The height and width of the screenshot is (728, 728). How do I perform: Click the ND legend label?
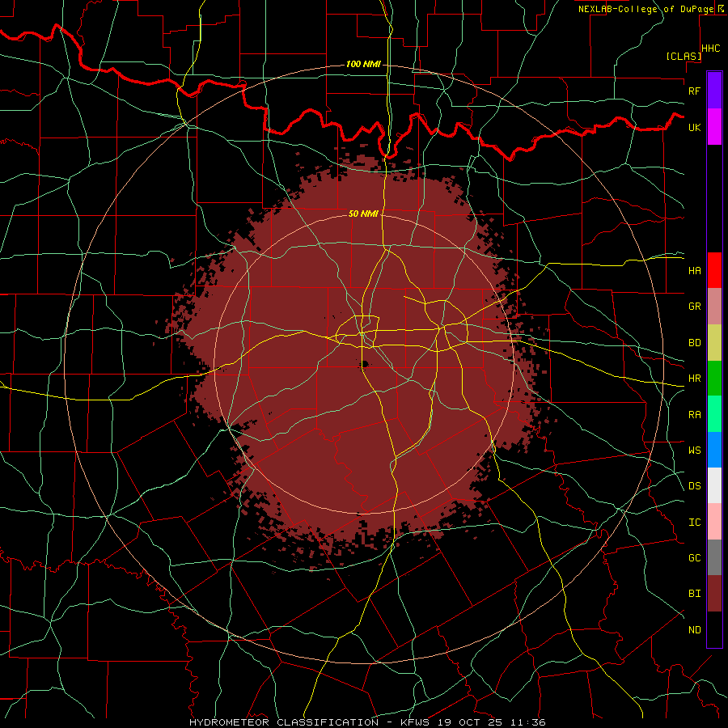pos(694,630)
